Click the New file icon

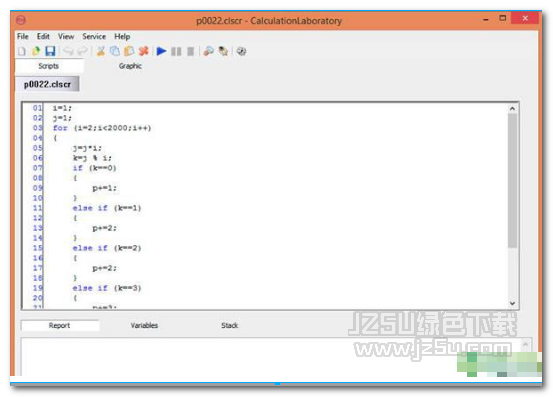coord(22,51)
